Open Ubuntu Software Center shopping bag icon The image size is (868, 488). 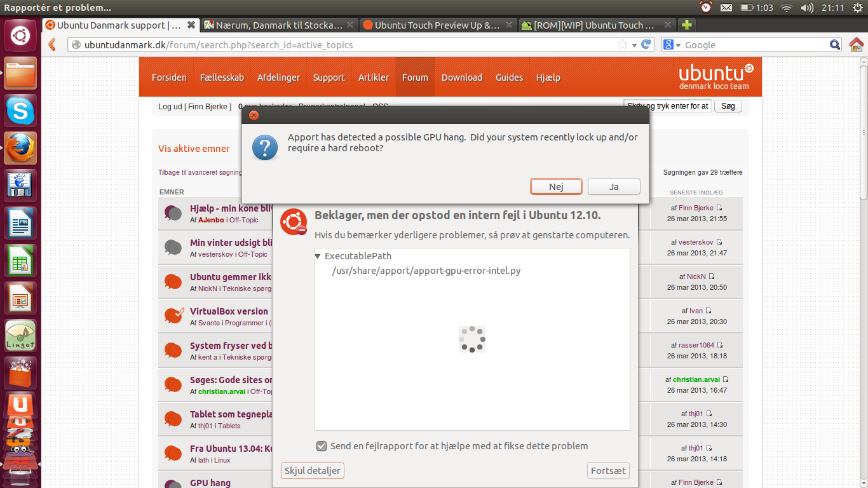[20, 373]
